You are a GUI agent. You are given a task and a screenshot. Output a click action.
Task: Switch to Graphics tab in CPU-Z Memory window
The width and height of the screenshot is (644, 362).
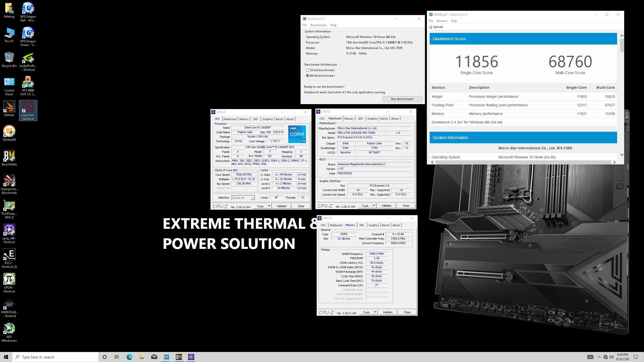[374, 225]
